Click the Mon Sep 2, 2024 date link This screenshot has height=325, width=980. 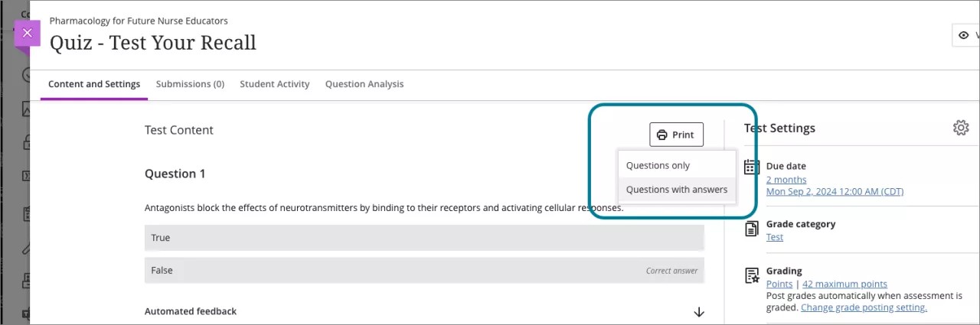[835, 191]
